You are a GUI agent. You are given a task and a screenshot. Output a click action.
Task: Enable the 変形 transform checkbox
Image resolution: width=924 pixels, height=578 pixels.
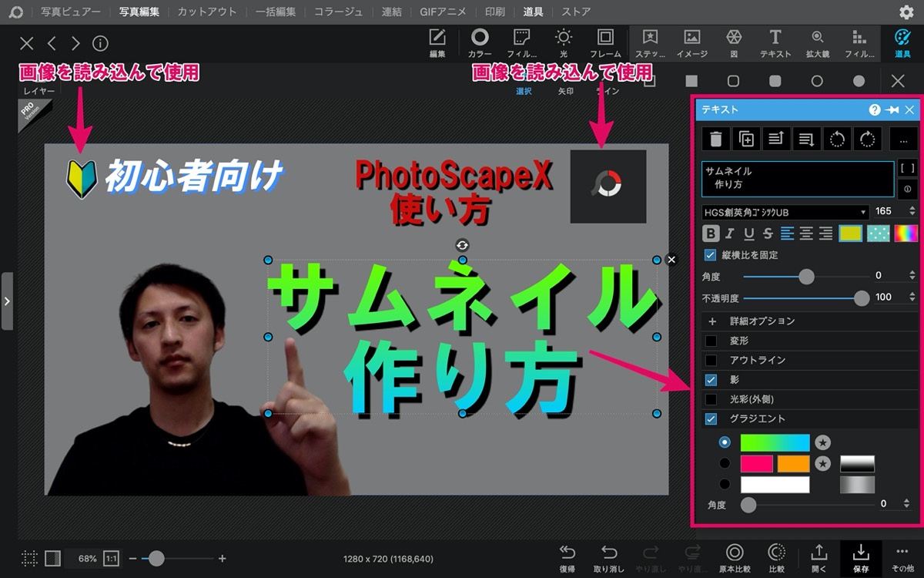pyautogui.click(x=711, y=341)
